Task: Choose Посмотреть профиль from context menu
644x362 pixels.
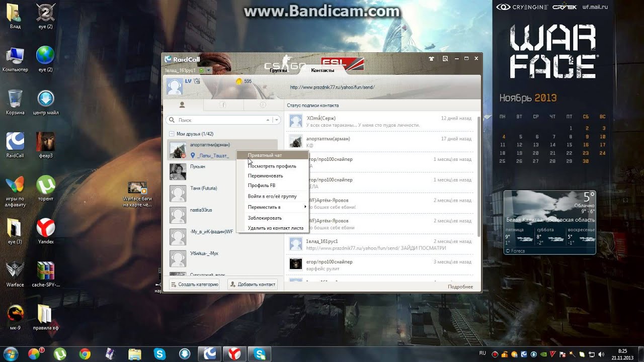Action: pyautogui.click(x=272, y=166)
